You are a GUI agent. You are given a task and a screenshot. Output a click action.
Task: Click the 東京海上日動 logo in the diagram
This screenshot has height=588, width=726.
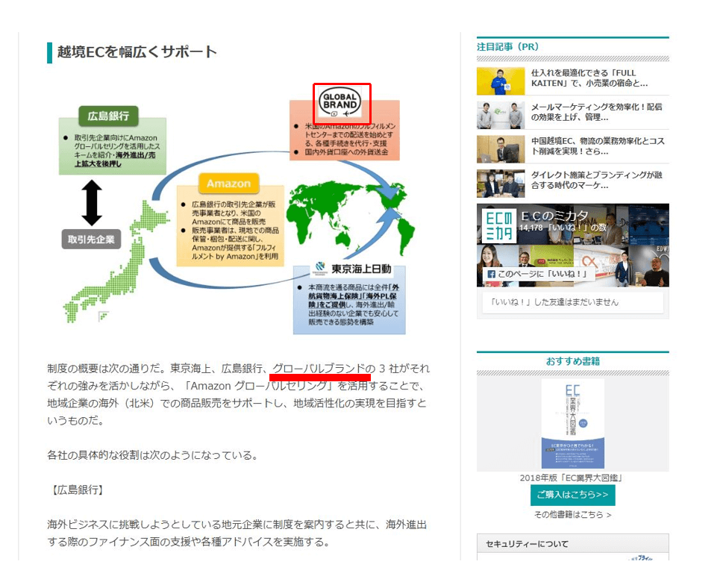[x=353, y=269]
